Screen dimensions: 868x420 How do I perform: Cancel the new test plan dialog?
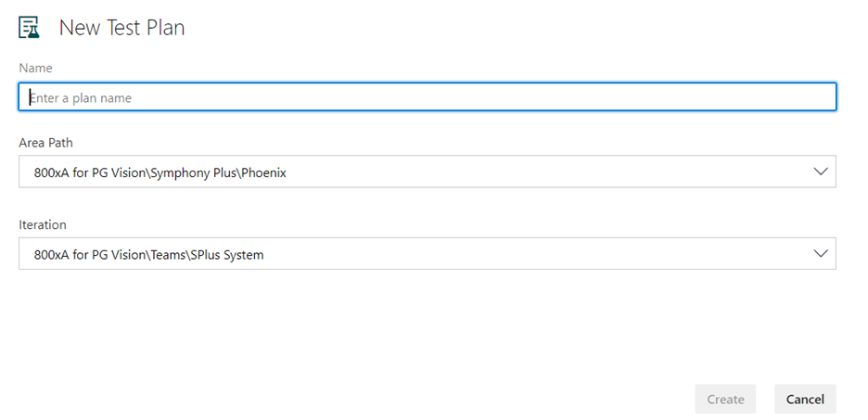pos(805,399)
